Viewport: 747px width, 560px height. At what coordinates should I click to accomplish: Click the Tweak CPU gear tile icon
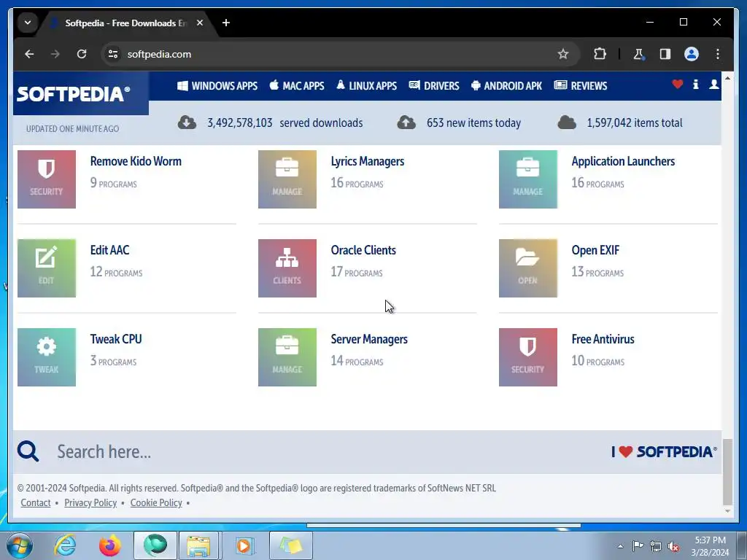(x=47, y=357)
